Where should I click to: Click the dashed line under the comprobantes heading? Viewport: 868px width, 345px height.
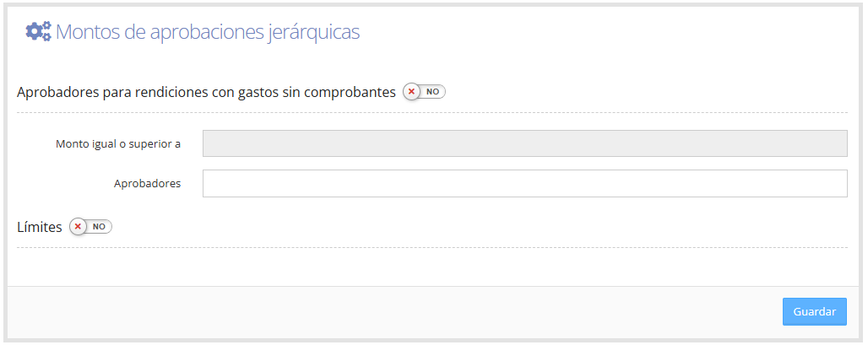[432, 113]
